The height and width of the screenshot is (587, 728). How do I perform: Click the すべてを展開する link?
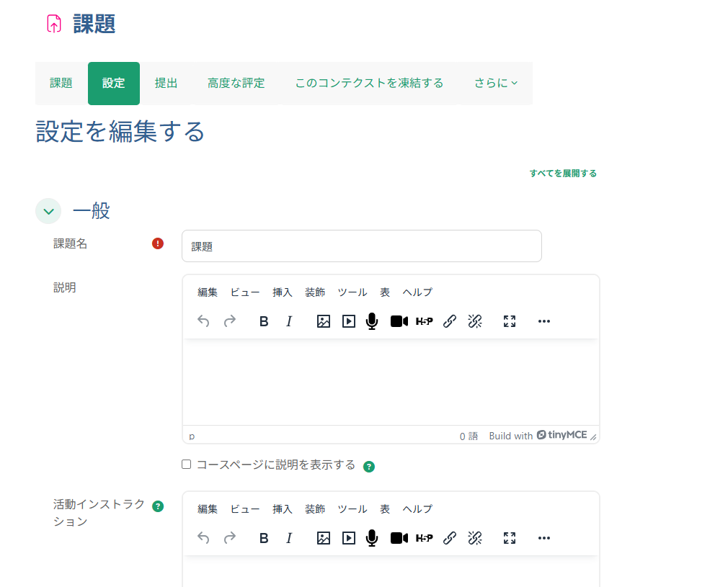tap(561, 174)
